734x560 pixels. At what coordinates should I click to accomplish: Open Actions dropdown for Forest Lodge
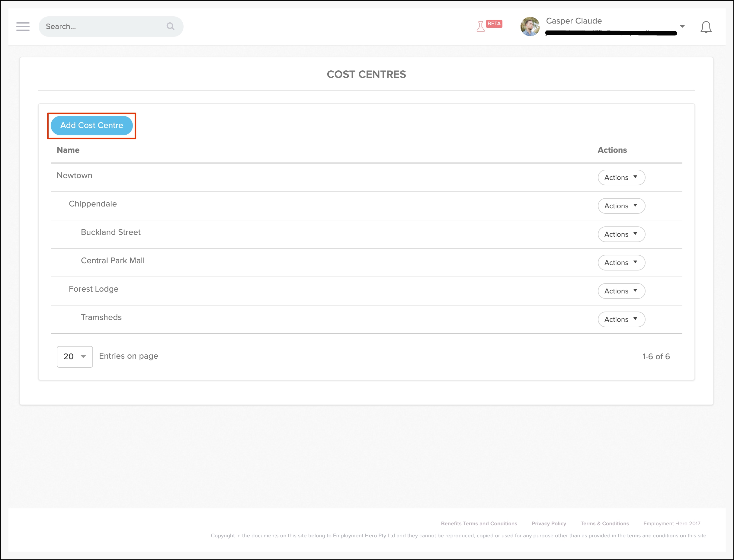click(621, 291)
